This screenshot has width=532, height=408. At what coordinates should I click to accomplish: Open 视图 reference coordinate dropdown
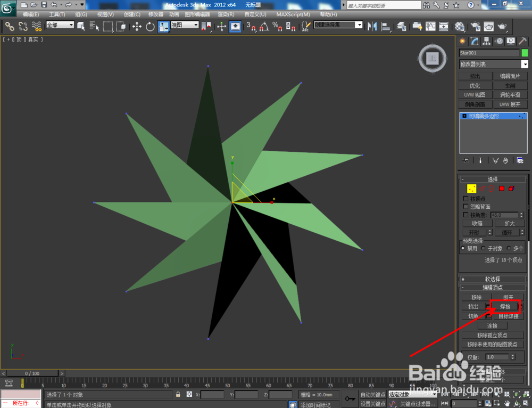185,25
